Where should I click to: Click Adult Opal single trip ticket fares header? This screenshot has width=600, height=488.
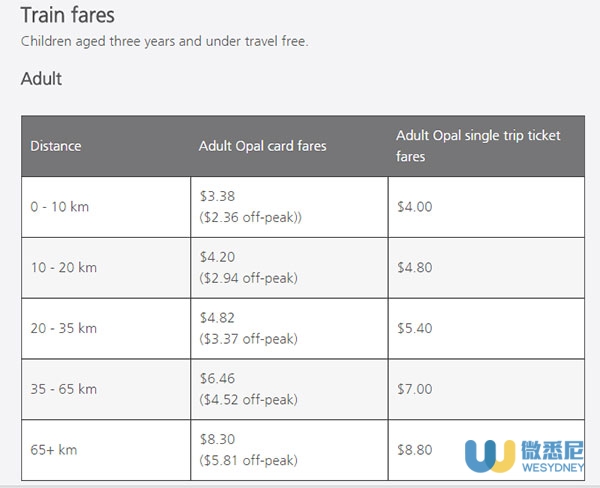tap(478, 146)
